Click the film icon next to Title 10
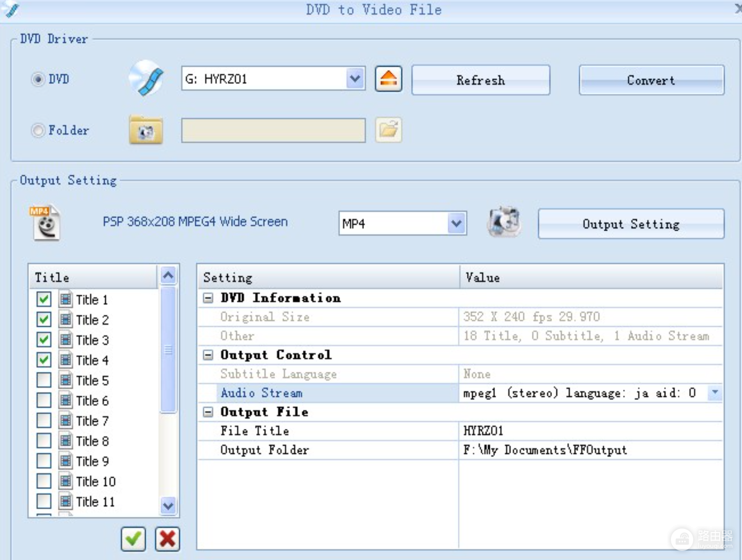This screenshot has height=560, width=742. [x=66, y=481]
